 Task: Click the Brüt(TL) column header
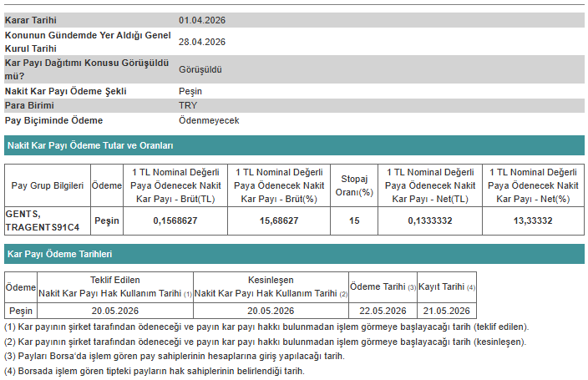click(x=175, y=185)
